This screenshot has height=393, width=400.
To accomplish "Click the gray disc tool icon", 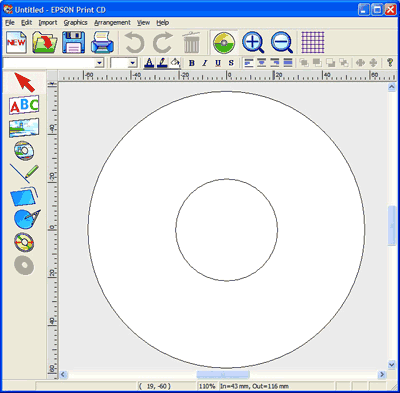I will point(24,266).
